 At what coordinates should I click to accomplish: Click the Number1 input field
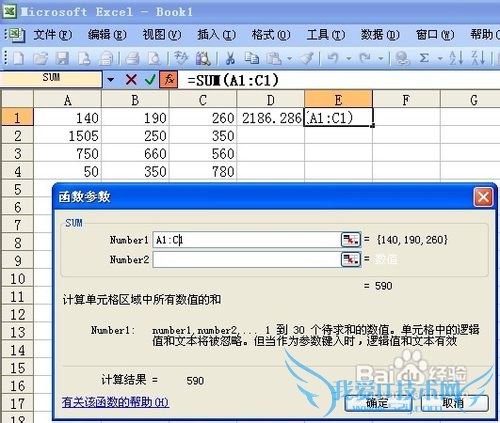(247, 240)
